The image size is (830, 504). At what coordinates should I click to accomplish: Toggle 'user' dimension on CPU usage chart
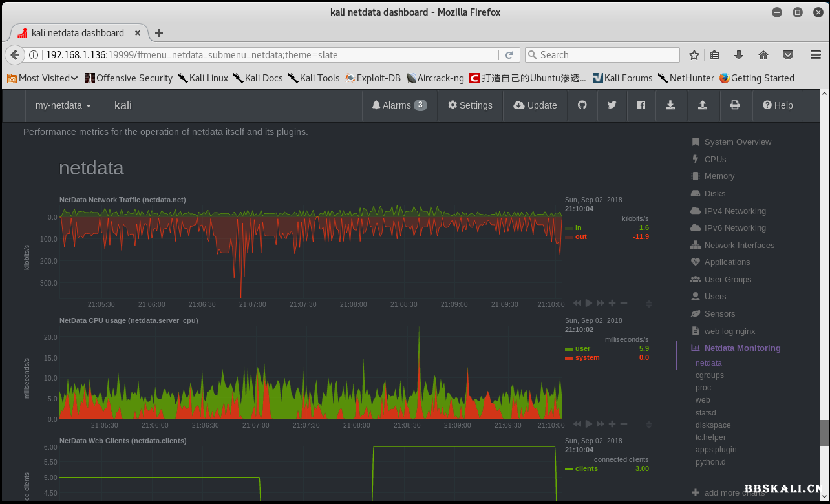click(x=582, y=348)
